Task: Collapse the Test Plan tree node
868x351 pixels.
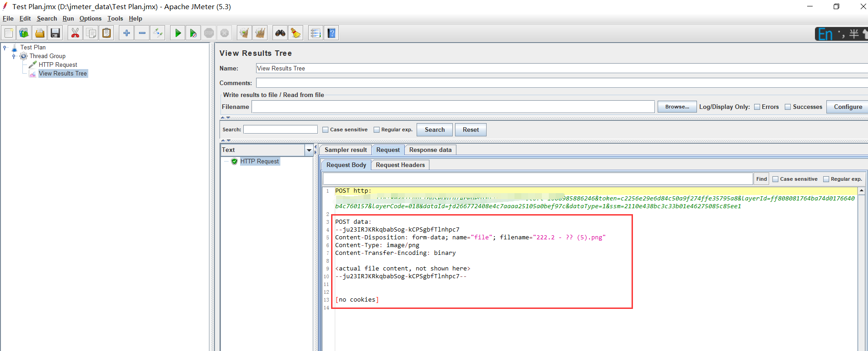Action: click(x=5, y=47)
